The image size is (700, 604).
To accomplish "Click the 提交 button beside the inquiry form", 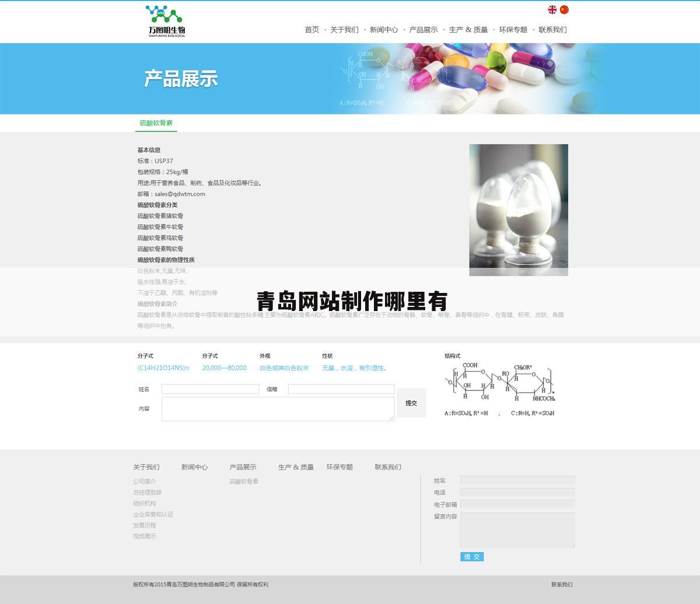I will (x=411, y=403).
